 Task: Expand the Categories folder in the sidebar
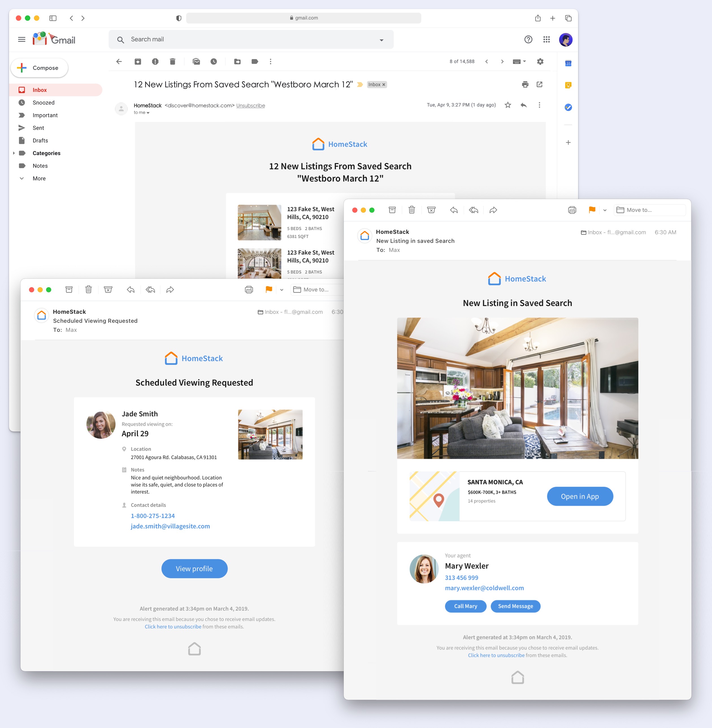(14, 153)
